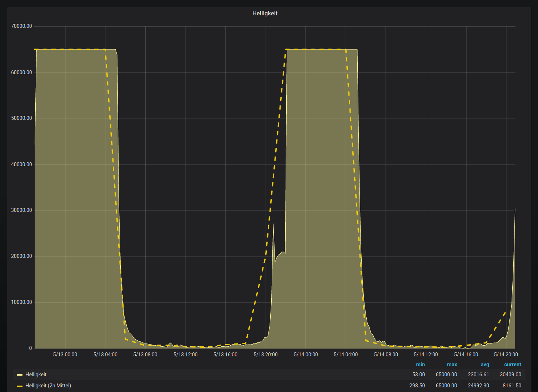Sort legend by current column header
Image resolution: width=538 pixels, height=392 pixels.
[513, 365]
